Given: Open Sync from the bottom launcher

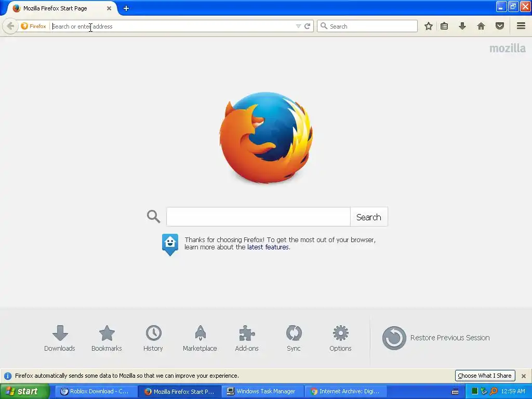Looking at the screenshot, I should pos(294,338).
